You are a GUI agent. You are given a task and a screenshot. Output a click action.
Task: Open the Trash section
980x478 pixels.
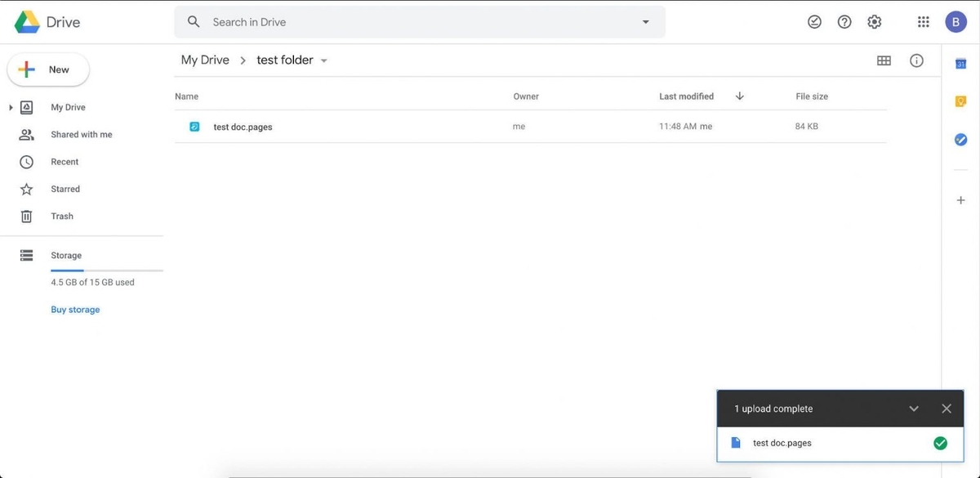(x=61, y=216)
